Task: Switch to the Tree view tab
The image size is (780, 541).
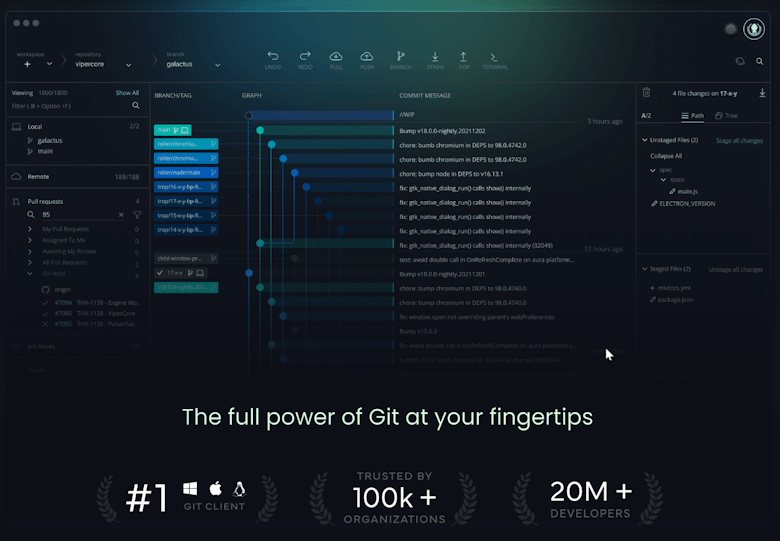Action: 726,116
